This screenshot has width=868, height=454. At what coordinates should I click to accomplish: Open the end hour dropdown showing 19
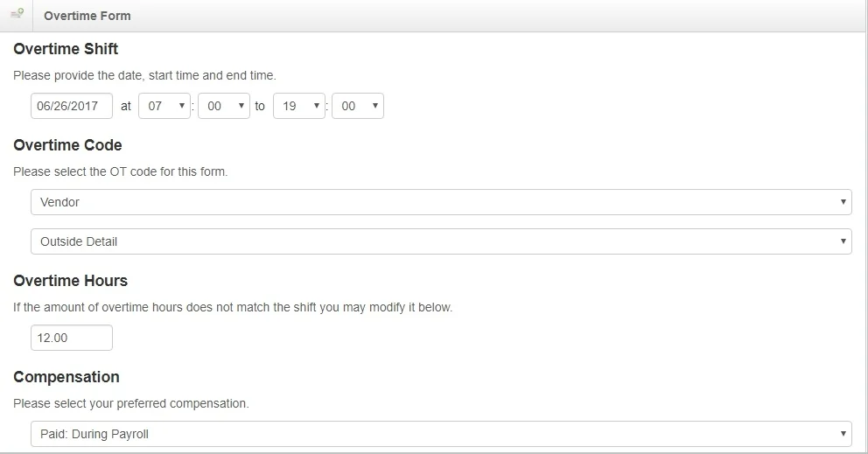coord(299,106)
